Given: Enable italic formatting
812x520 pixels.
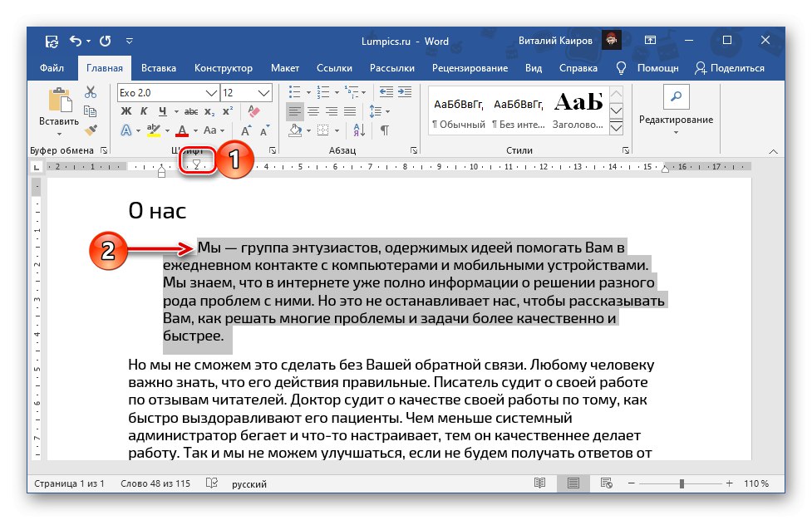Looking at the screenshot, I should (144, 110).
